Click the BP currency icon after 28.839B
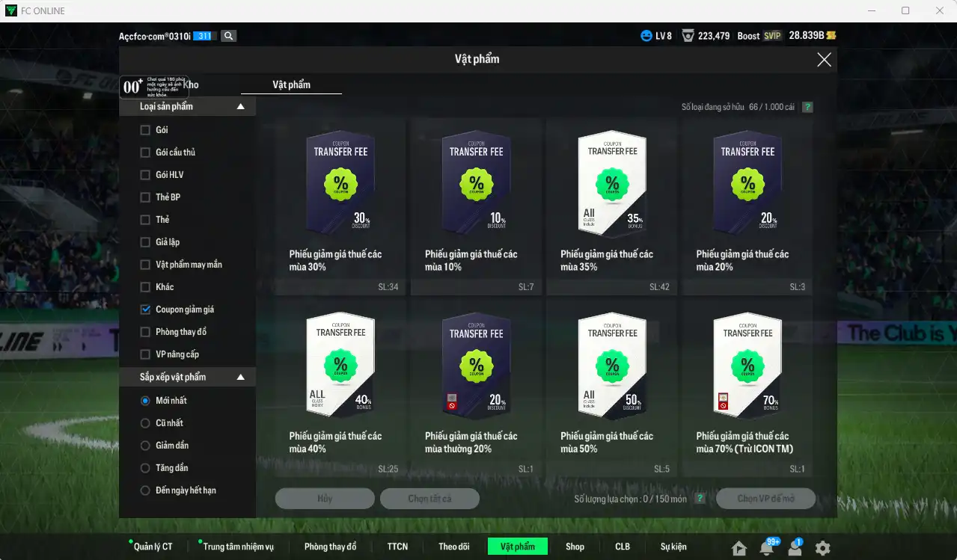The height and width of the screenshot is (560, 957). [831, 36]
